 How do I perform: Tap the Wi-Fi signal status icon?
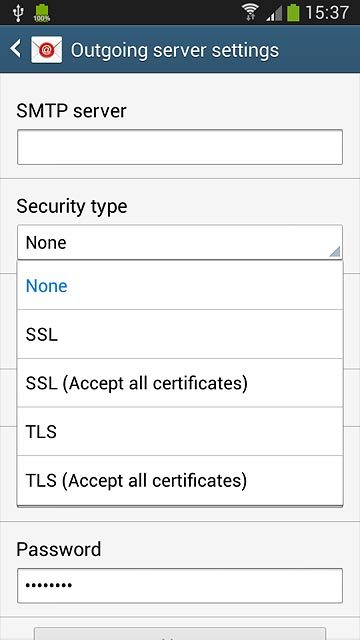pyautogui.click(x=251, y=12)
